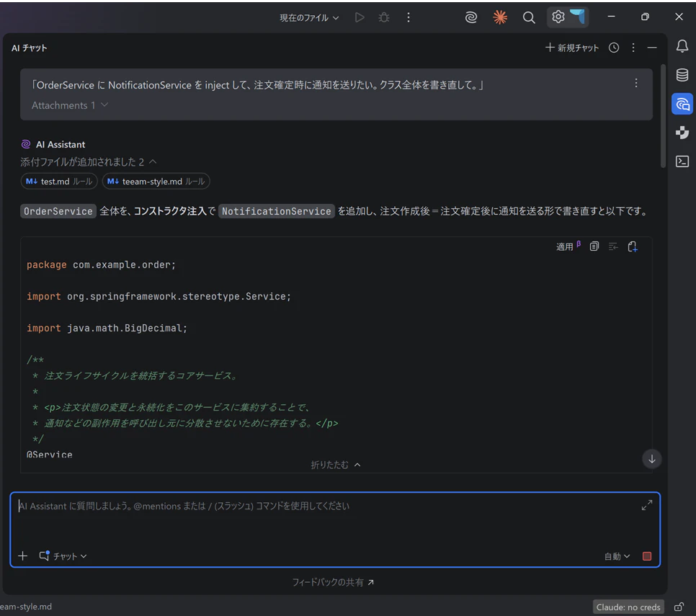The image size is (696, 616).
Task: Collapse the 添付ファイルが追加されました list
Action: tap(153, 162)
